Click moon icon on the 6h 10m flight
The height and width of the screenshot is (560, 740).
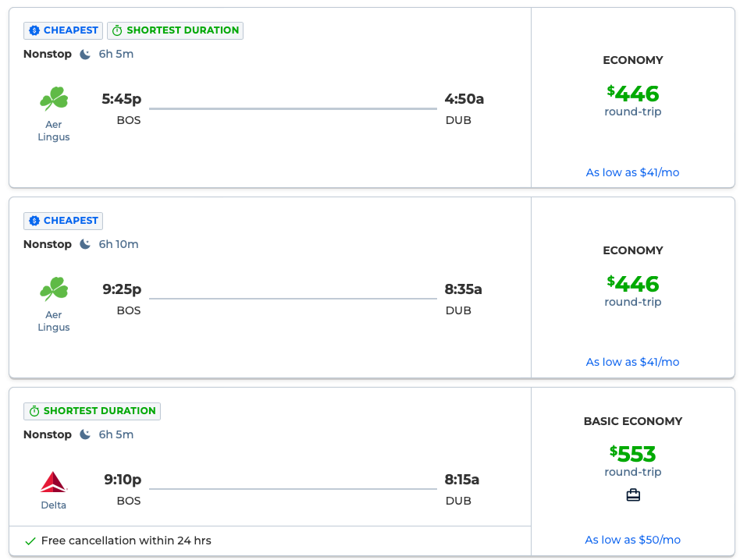pyautogui.click(x=86, y=244)
